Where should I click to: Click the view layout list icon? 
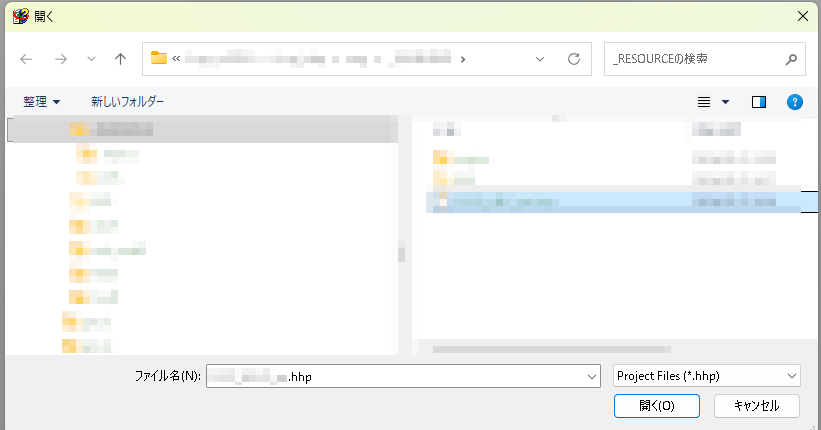704,102
